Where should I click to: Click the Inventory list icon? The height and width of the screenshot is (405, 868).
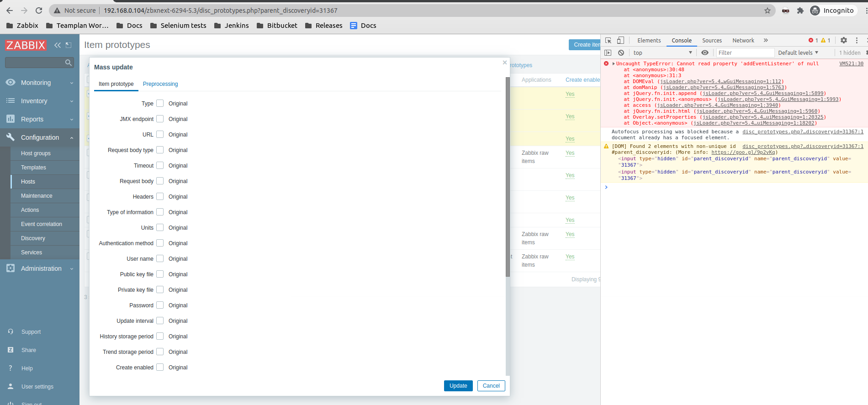tap(11, 101)
